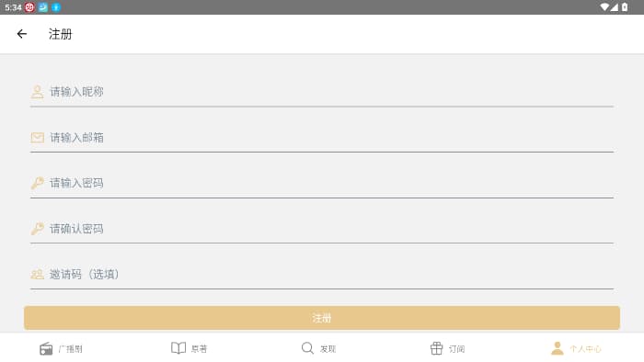Tap the 订阅 gift box icon

436,348
